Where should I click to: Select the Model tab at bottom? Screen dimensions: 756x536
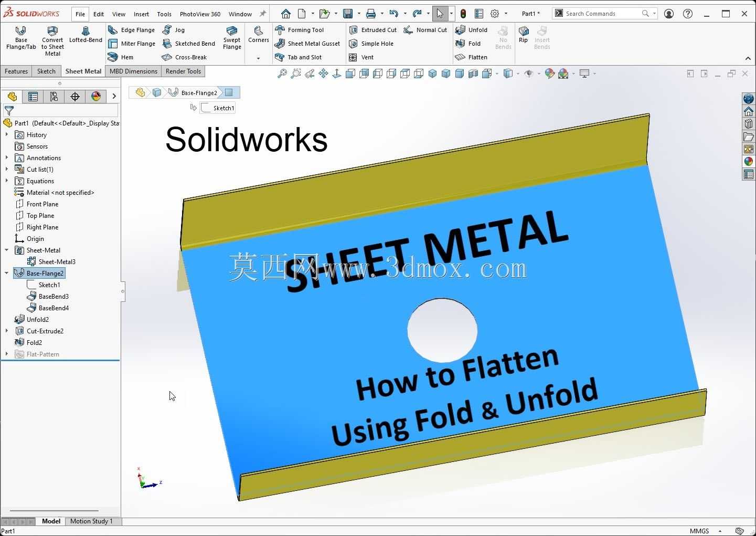(x=51, y=521)
